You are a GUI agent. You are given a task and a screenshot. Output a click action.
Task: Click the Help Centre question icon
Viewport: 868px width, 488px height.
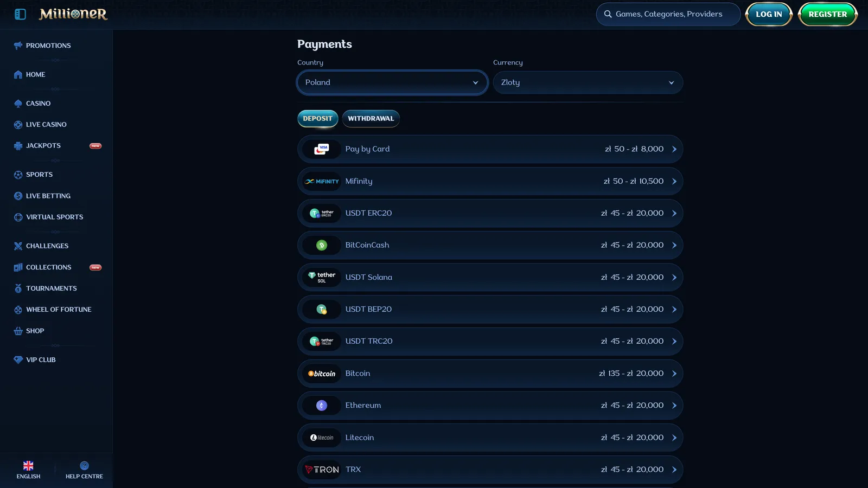[84, 466]
